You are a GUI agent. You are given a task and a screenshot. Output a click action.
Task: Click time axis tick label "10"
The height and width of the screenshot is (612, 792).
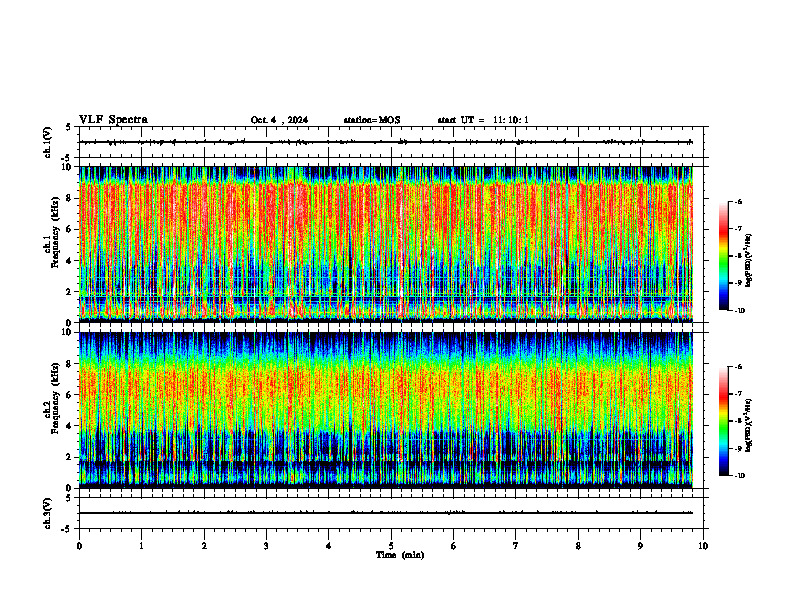pos(703,546)
